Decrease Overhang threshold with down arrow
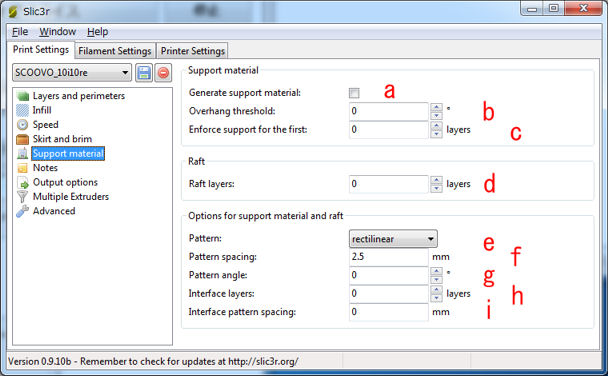 pos(436,116)
